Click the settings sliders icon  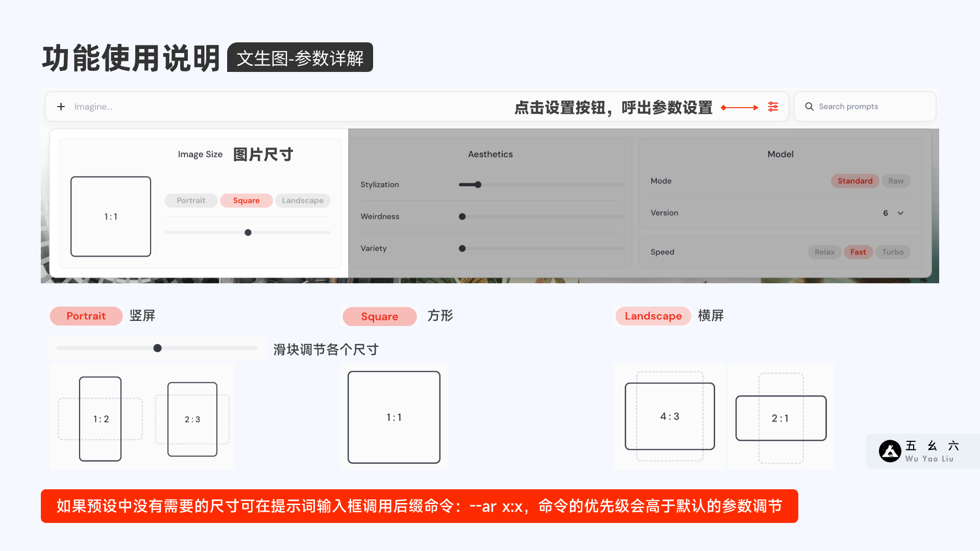click(x=773, y=107)
